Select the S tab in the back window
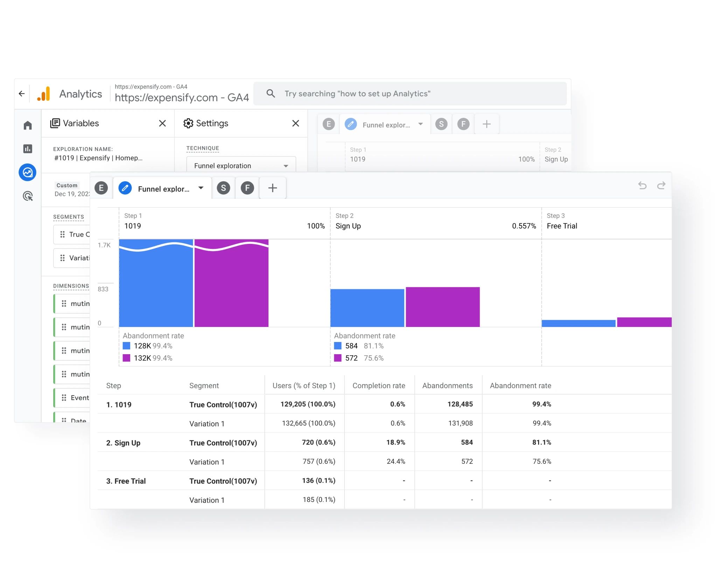 pyautogui.click(x=441, y=124)
